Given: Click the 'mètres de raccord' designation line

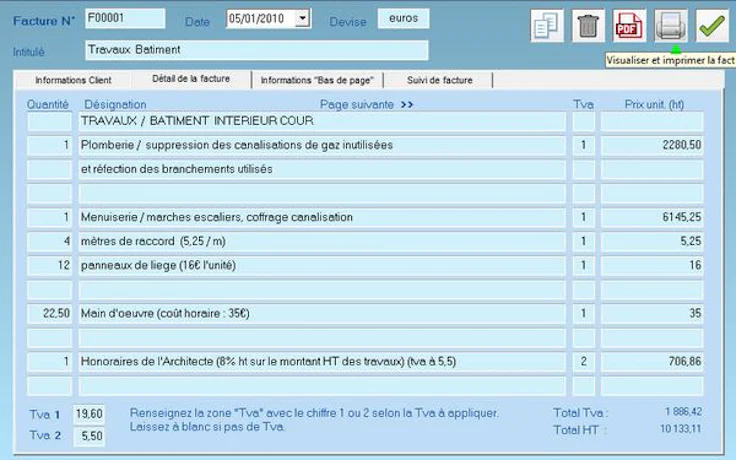Looking at the screenshot, I should tap(322, 242).
